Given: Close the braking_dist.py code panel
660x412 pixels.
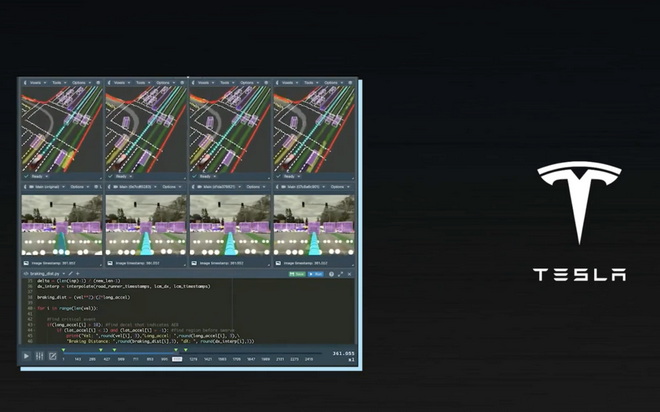Looking at the screenshot, I should click(350, 274).
